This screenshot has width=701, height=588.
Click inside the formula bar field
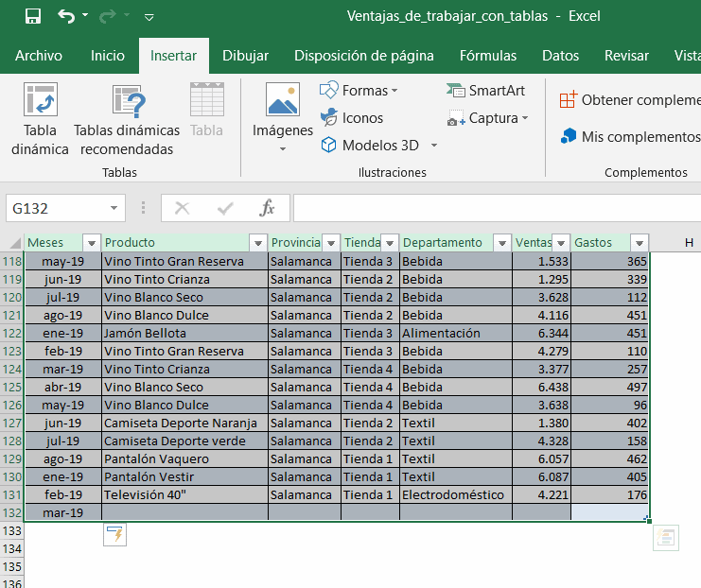tap(498, 208)
